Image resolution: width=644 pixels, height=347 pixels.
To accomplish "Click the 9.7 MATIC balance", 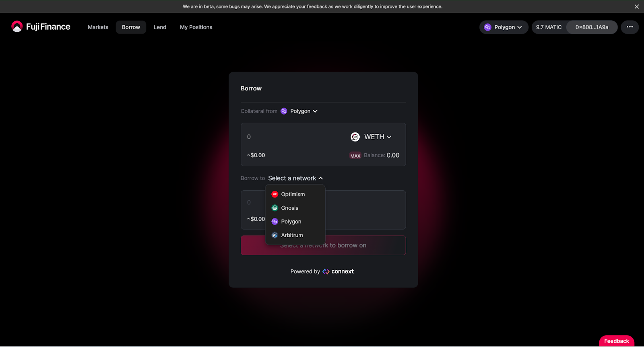I will tap(549, 27).
